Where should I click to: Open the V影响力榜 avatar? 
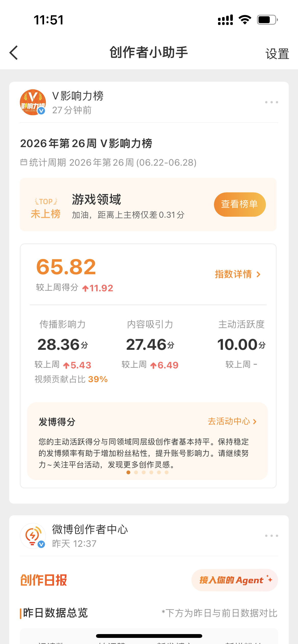click(x=33, y=102)
